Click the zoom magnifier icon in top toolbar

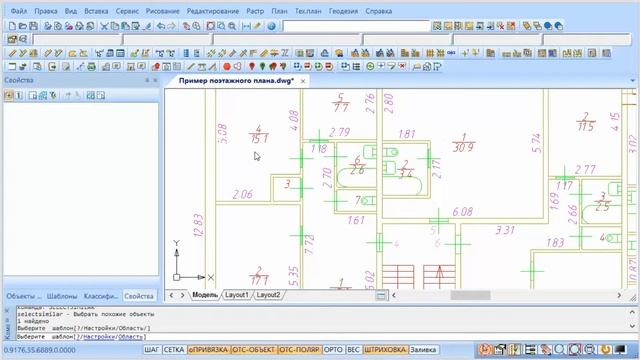click(x=232, y=26)
